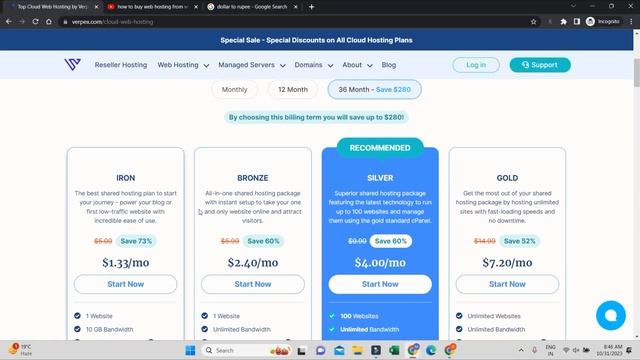Open browser home page
The width and height of the screenshot is (640, 360).
tap(49, 22)
